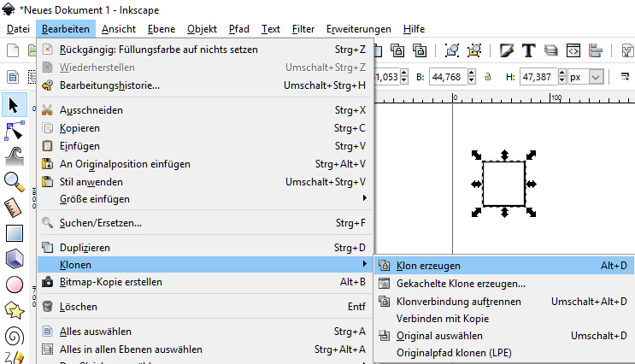Select the Spiral tool
The width and height of the screenshot is (635, 364).
pos(15,336)
